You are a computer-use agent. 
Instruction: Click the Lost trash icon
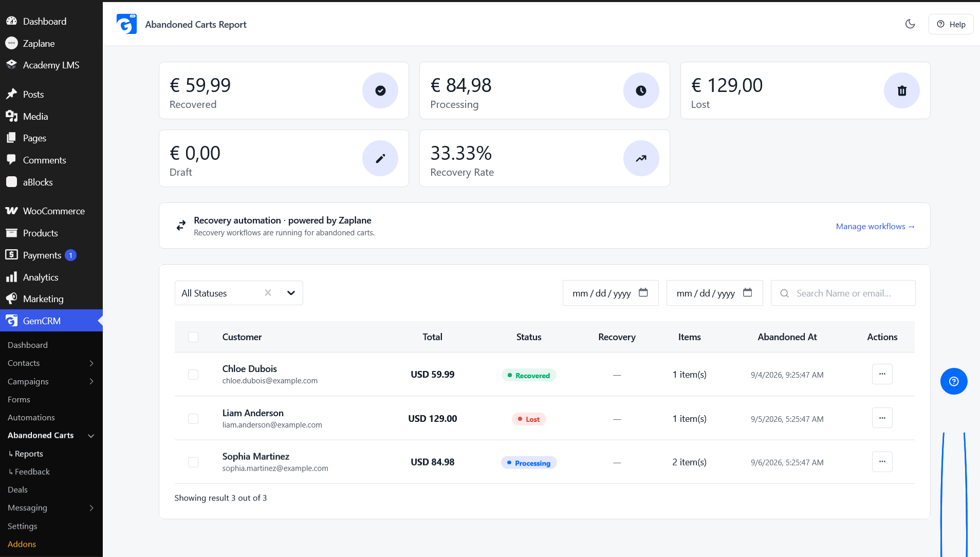[x=902, y=90]
